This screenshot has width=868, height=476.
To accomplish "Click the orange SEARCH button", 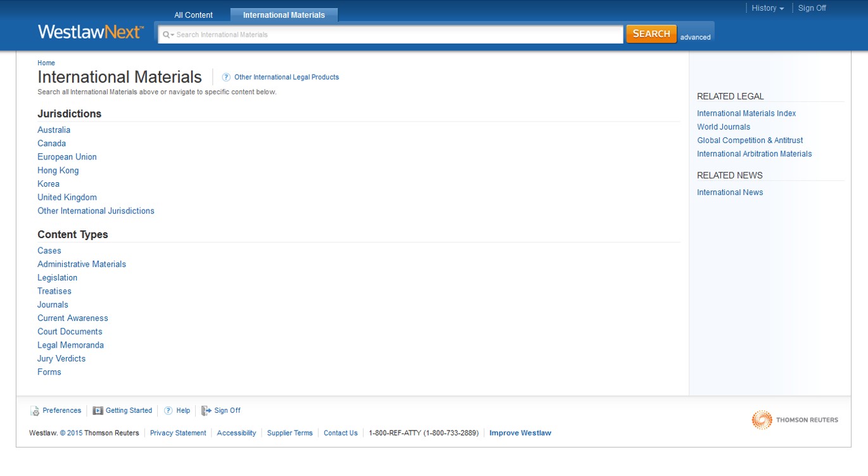I will (x=651, y=34).
